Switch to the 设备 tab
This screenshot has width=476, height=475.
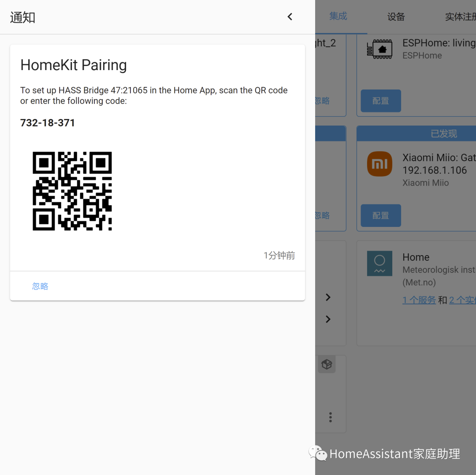click(396, 17)
